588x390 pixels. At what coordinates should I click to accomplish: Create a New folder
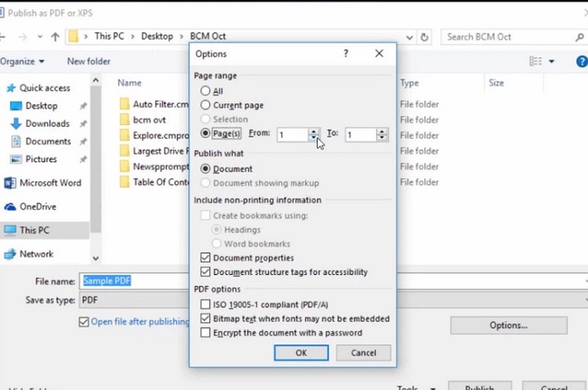[88, 61]
